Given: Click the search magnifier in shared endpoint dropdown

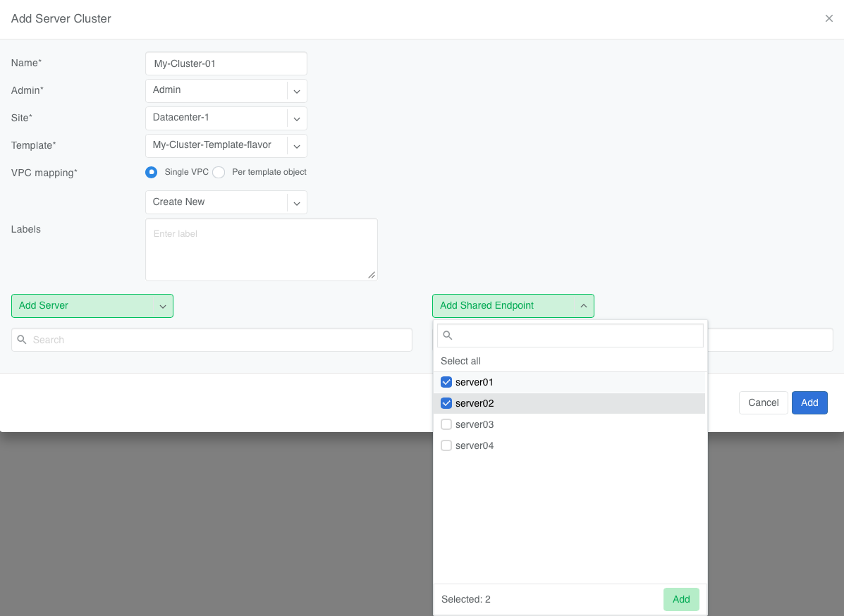Looking at the screenshot, I should coord(447,335).
